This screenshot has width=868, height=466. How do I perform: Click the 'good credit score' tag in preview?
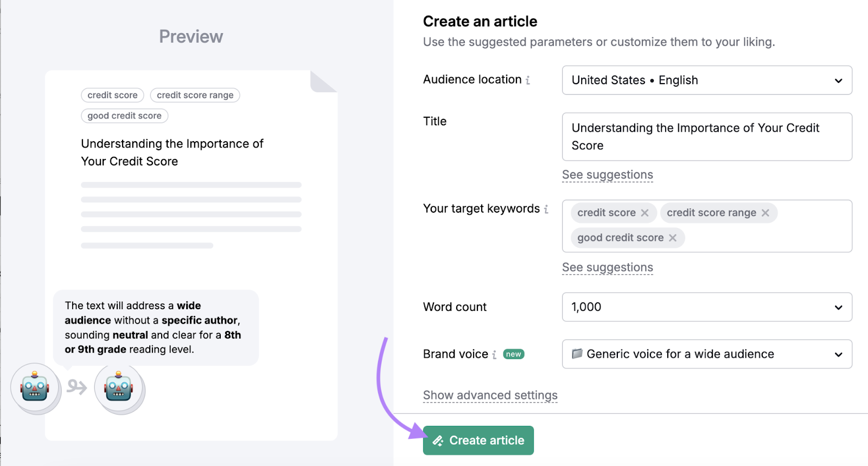pos(125,116)
